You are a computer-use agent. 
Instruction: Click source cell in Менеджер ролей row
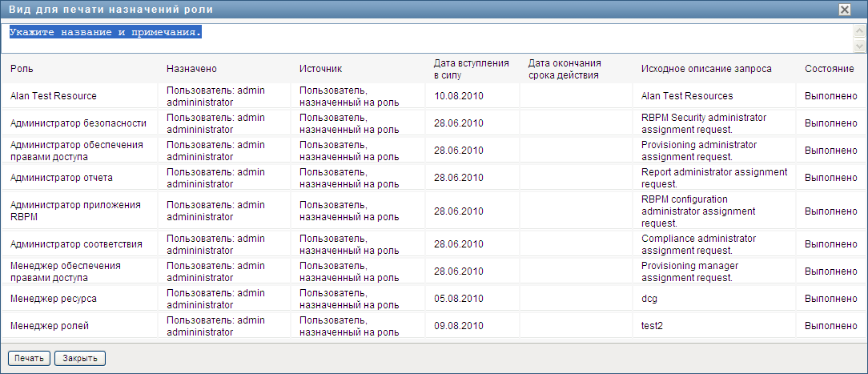pos(349,326)
